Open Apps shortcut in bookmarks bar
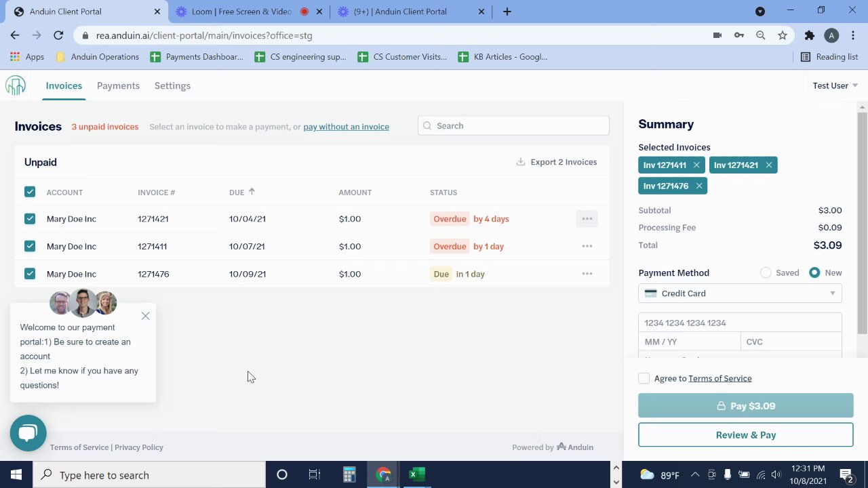 (x=27, y=57)
